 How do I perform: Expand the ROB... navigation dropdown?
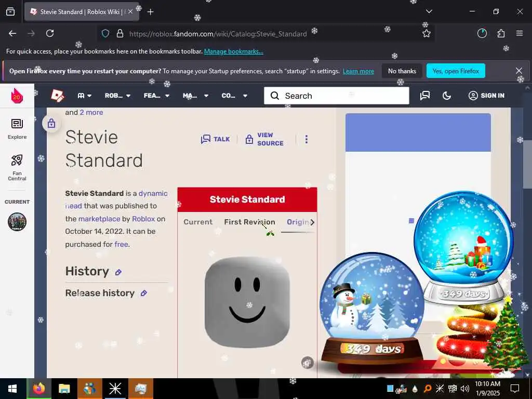click(117, 96)
